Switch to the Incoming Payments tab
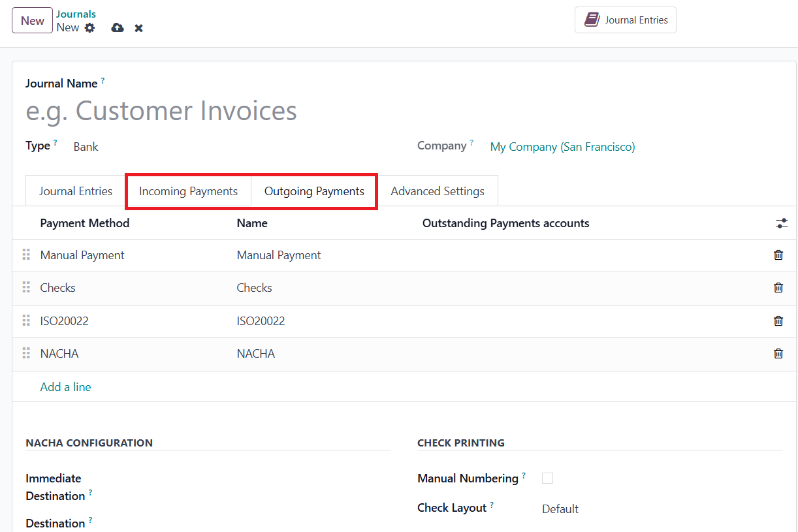Viewport: 798px width, 532px height. tap(188, 191)
